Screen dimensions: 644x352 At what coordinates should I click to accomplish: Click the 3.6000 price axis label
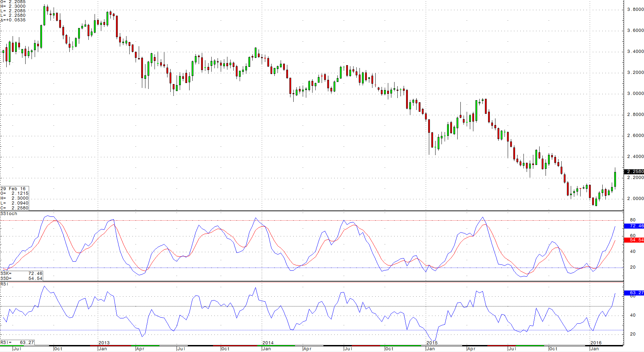click(x=635, y=30)
